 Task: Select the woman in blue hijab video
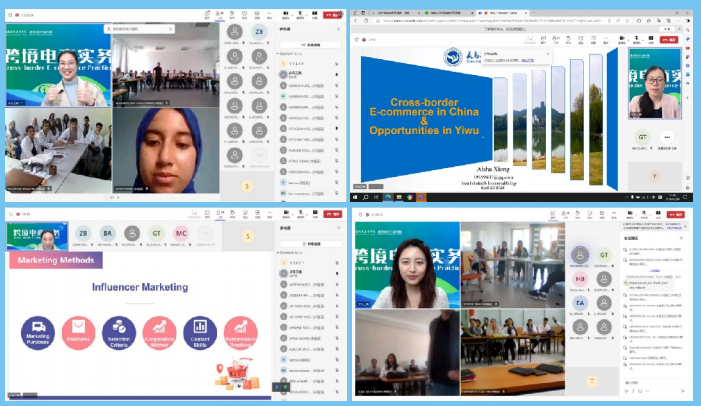pos(165,150)
